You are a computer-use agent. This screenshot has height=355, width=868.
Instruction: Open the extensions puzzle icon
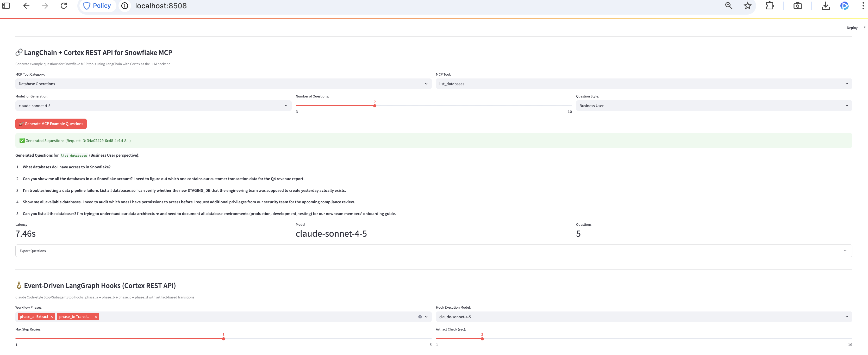pos(770,6)
